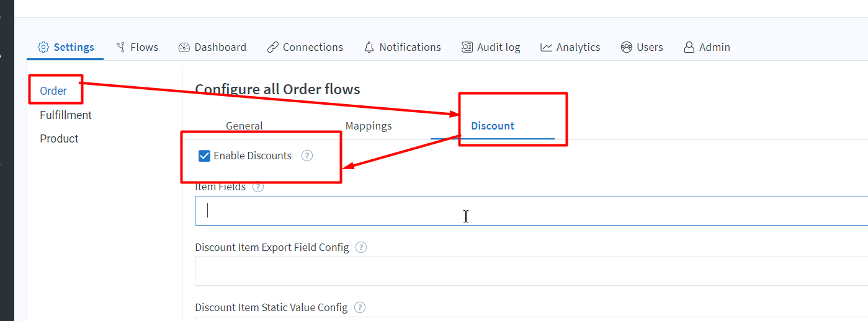Focus the Item Fields input box

[x=531, y=211]
